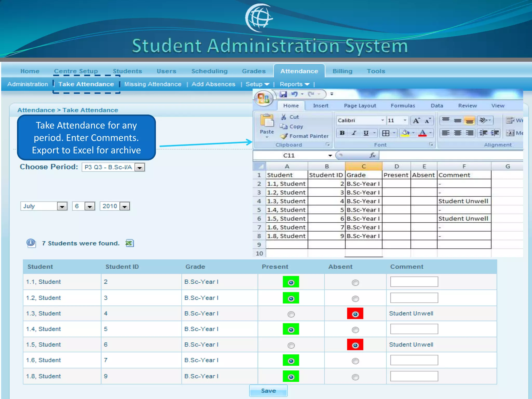This screenshot has height=399, width=532.
Task: Open the Excel Formulas ribbon tab
Action: point(403,105)
